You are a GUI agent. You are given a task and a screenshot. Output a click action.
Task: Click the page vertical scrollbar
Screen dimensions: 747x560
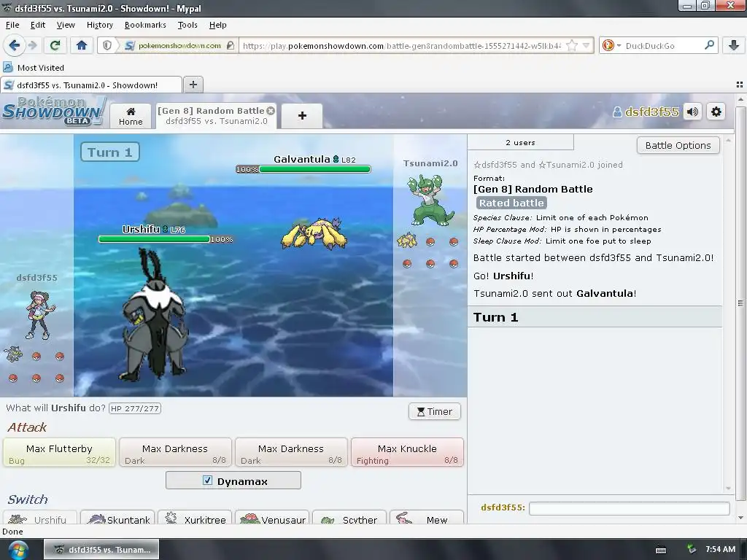pos(740,305)
